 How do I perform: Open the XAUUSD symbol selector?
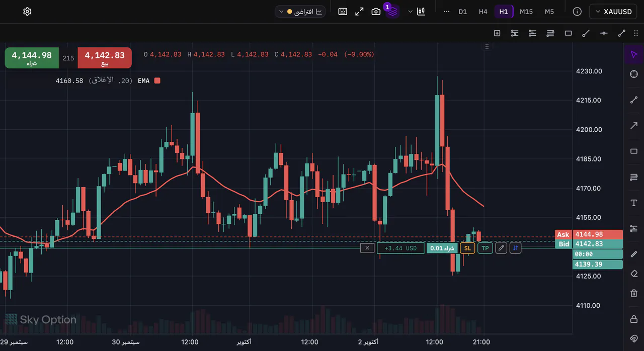(x=613, y=12)
